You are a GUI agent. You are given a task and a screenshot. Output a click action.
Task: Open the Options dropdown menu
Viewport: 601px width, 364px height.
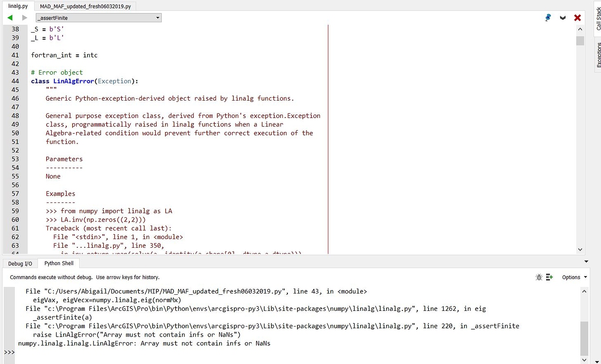coord(574,277)
